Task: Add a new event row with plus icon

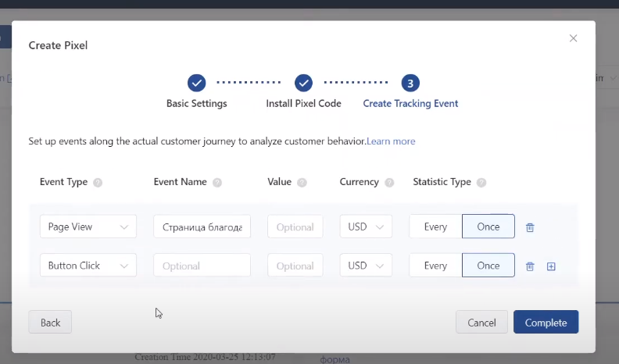Action: (551, 266)
